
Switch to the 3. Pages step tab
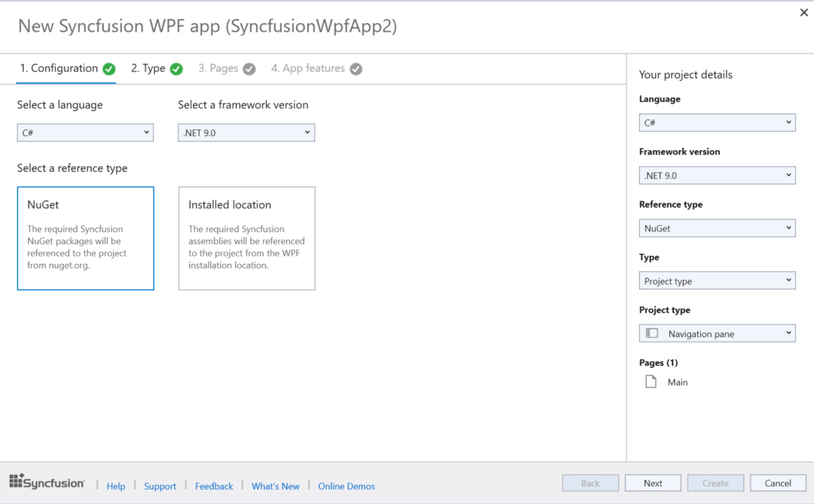click(220, 68)
